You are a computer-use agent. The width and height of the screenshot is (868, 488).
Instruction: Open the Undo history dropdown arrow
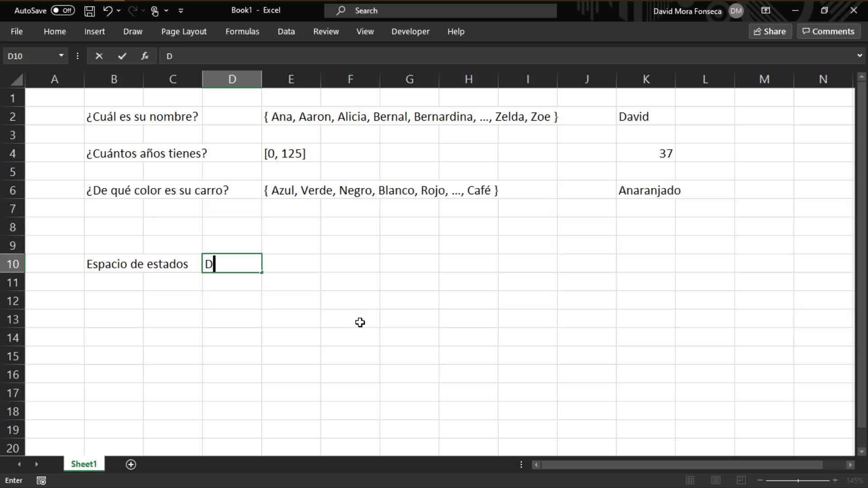pos(118,11)
